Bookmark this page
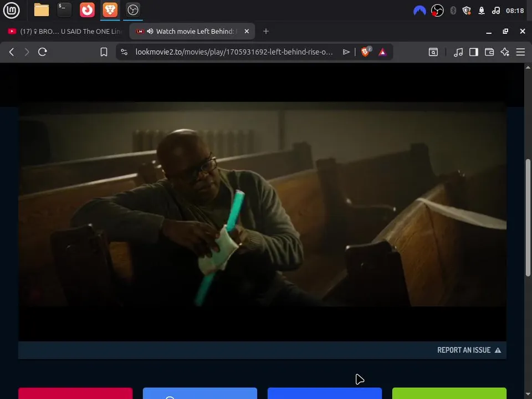The width and height of the screenshot is (532, 399). point(104,52)
